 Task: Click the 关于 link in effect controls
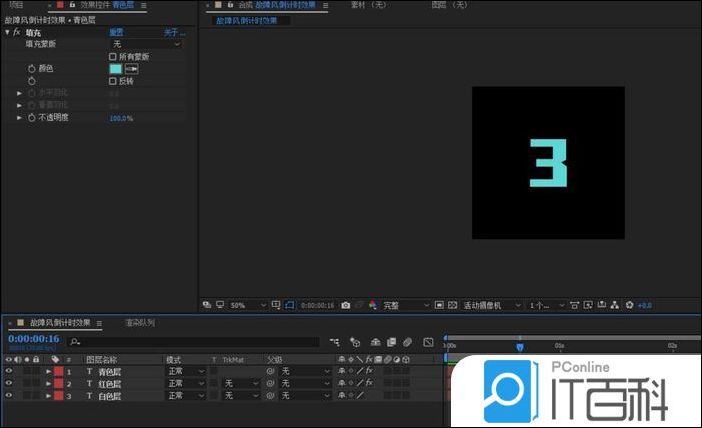(x=172, y=33)
